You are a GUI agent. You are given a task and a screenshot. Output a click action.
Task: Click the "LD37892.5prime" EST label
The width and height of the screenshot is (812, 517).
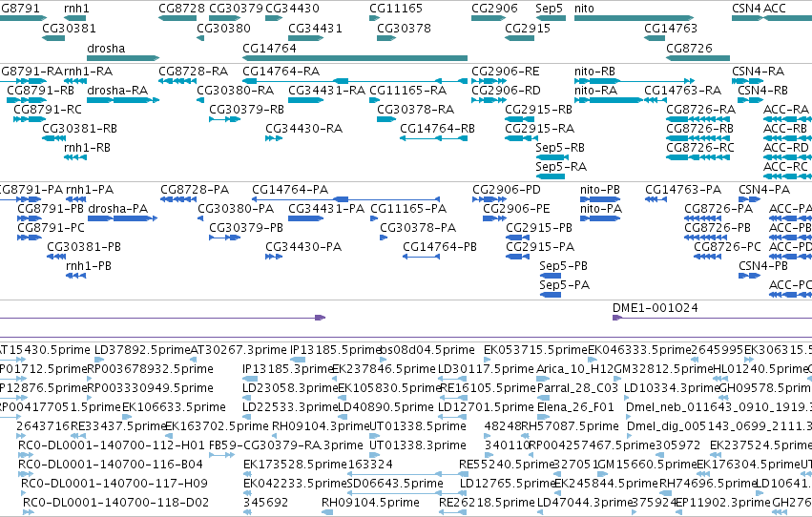click(143, 350)
